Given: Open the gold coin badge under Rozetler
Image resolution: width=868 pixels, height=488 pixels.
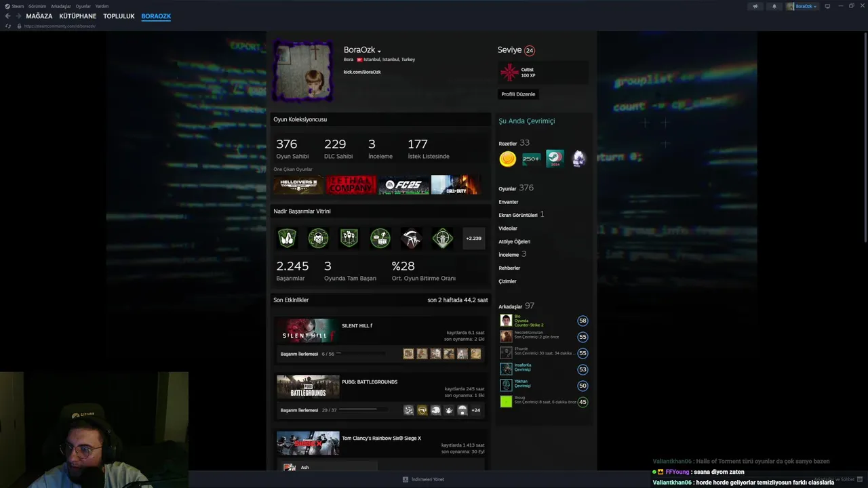Looking at the screenshot, I should (507, 159).
